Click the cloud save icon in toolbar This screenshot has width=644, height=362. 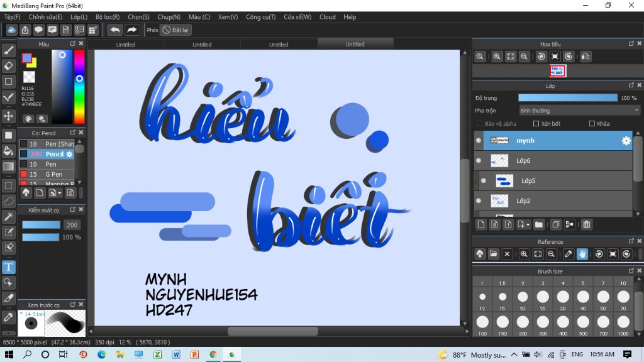11,30
